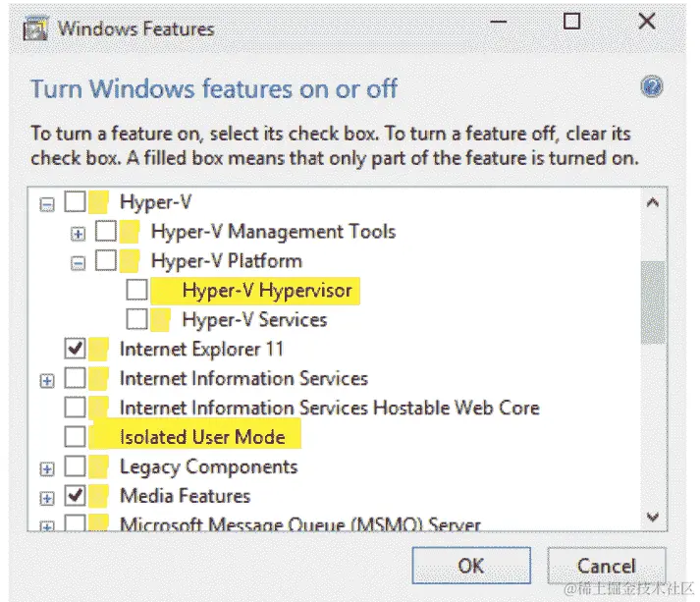Click the features list scrollbar thumb
This screenshot has width=700, height=602.
pyautogui.click(x=653, y=302)
